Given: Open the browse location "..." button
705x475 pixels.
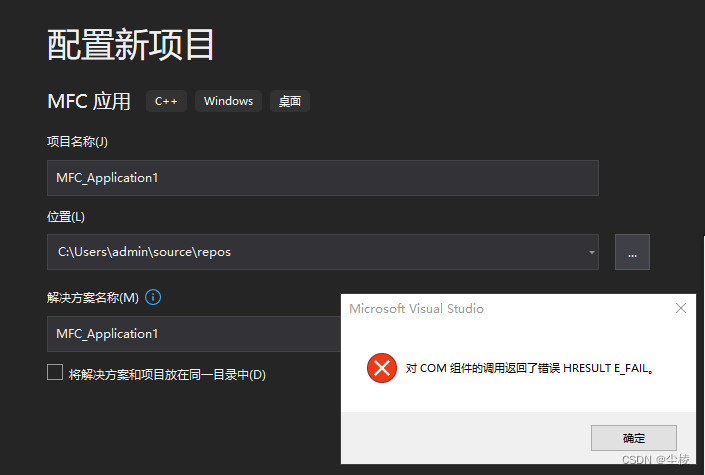Looking at the screenshot, I should coord(632,252).
